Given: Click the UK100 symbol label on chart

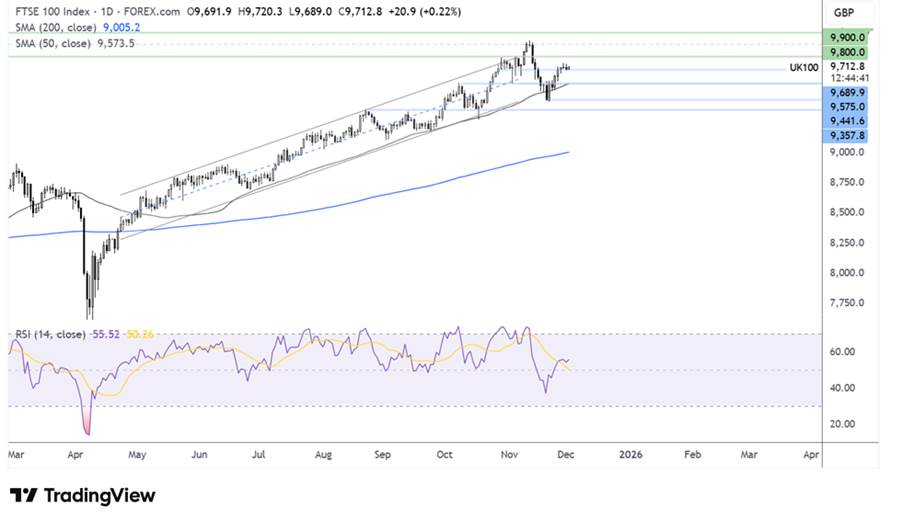Looking at the screenshot, I should (x=802, y=67).
